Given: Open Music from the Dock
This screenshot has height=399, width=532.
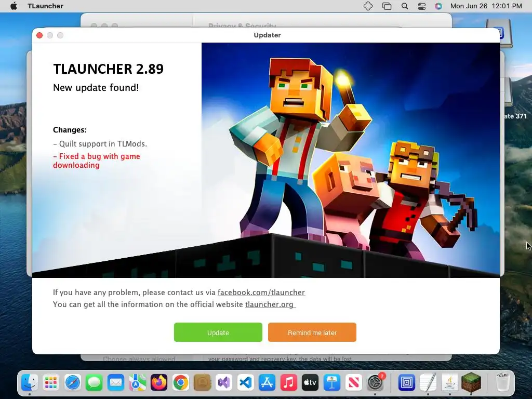Looking at the screenshot, I should [289, 383].
